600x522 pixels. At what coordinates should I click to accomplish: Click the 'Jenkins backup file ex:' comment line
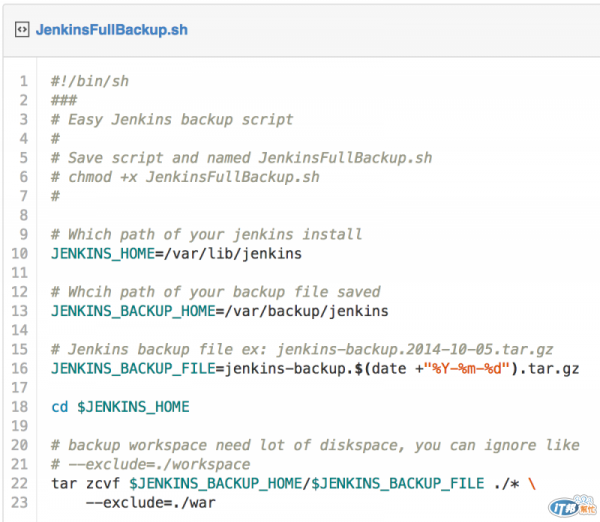click(302, 349)
